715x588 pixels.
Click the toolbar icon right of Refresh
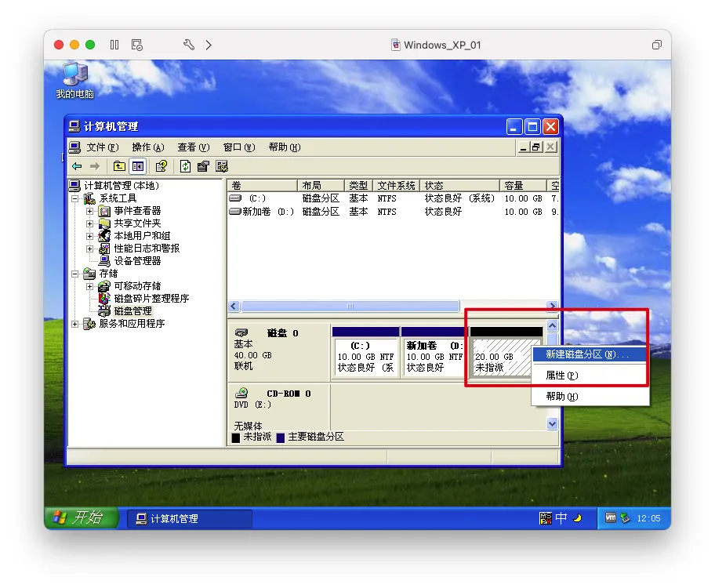(203, 166)
